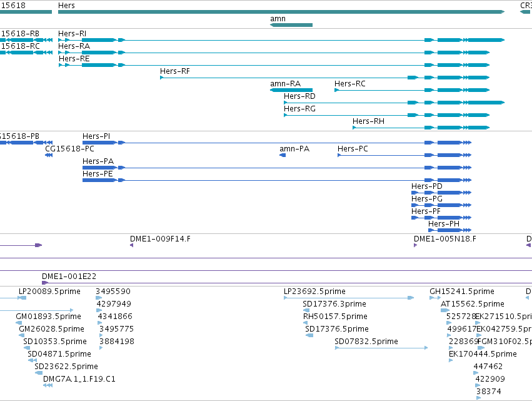Select the amn-PA protein label
The image size is (532, 401).
(294, 149)
